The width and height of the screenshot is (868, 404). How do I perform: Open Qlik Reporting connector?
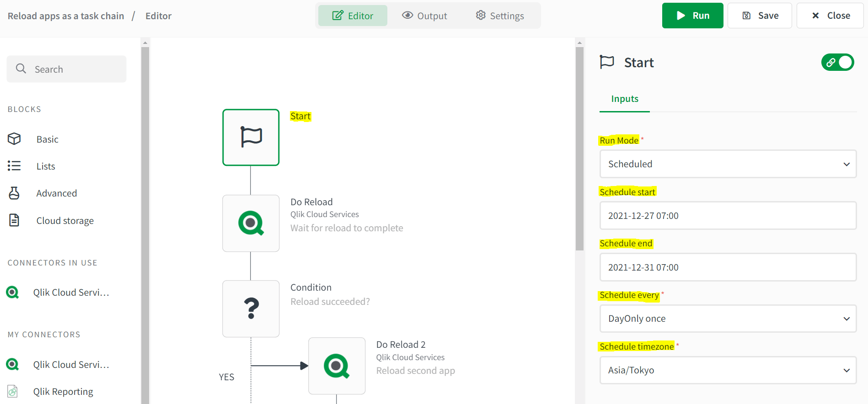coord(63,392)
